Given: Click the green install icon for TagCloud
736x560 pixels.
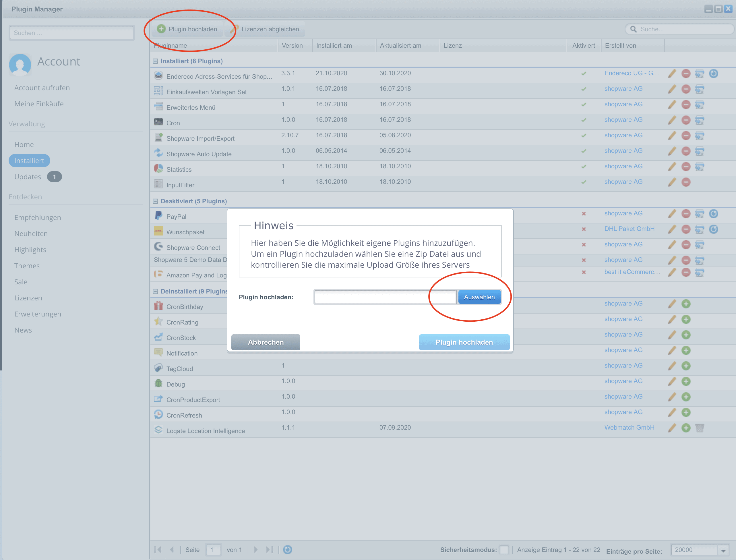Looking at the screenshot, I should (x=686, y=366).
